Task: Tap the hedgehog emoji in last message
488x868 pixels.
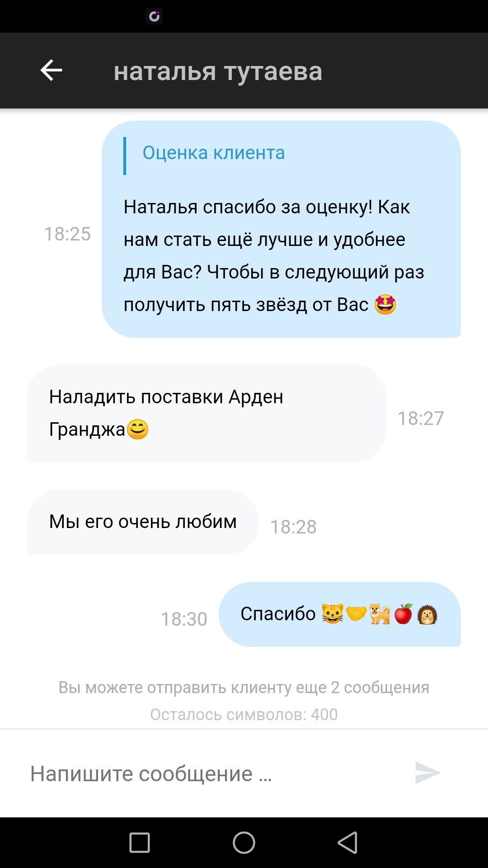Action: (x=427, y=614)
